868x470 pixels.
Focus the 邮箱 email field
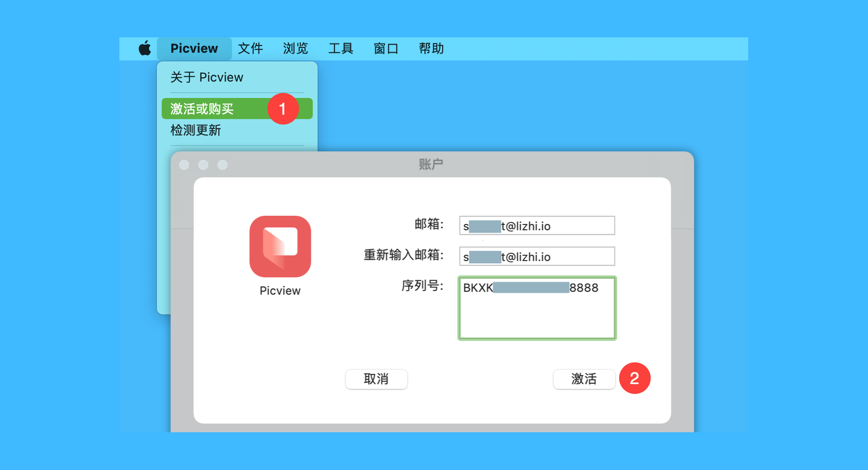click(537, 226)
